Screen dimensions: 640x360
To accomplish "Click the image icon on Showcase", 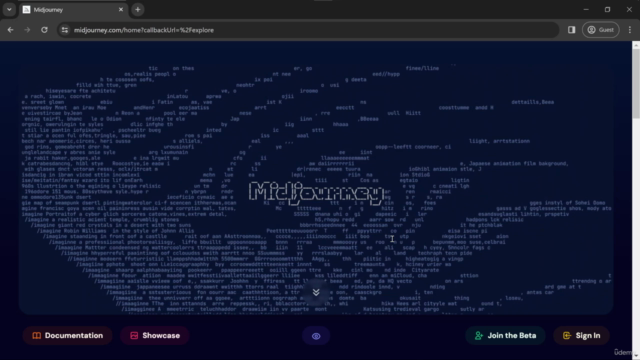I will pos(134,336).
